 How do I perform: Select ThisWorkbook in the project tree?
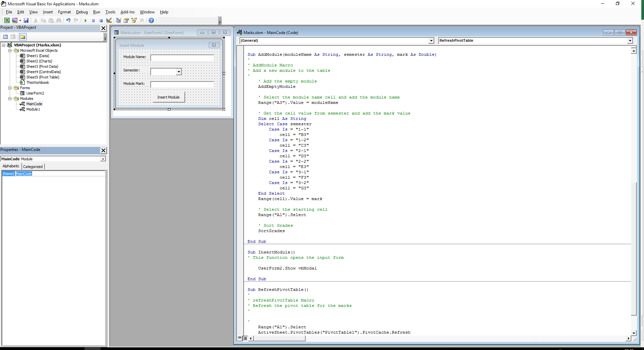[x=37, y=82]
